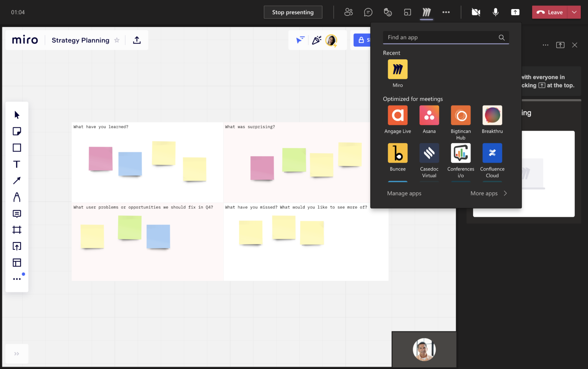Choose the arrow connector line tool
588x369 pixels.
coord(17,181)
